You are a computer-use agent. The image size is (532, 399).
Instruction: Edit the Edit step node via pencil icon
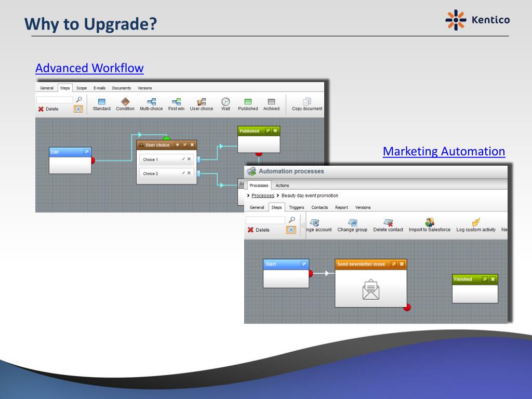click(87, 152)
